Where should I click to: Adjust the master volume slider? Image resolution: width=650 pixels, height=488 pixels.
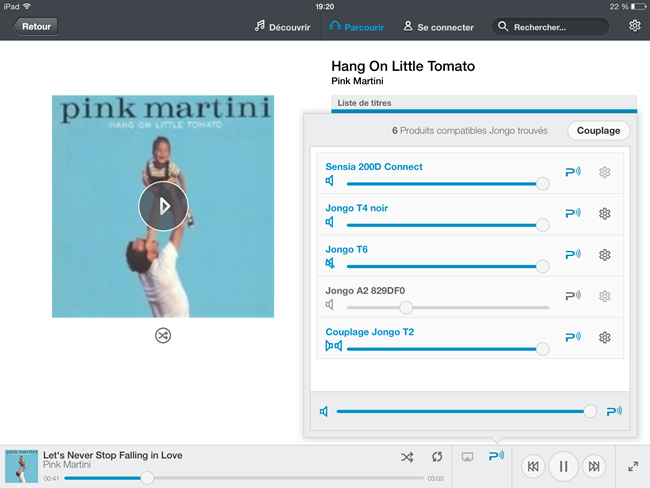pos(467,411)
